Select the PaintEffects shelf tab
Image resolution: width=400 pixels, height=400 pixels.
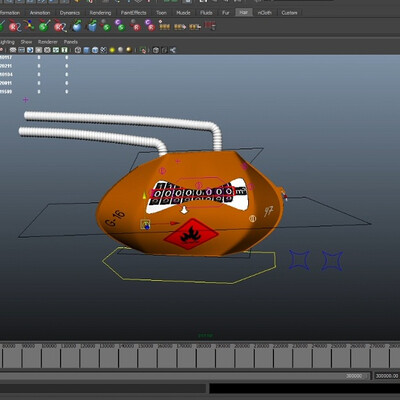[133, 13]
